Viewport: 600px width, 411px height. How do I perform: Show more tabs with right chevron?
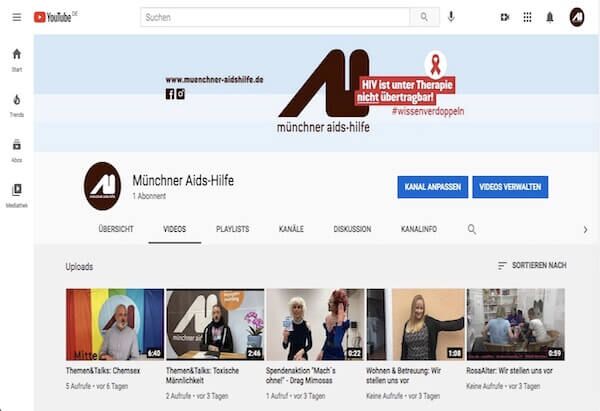(585, 230)
